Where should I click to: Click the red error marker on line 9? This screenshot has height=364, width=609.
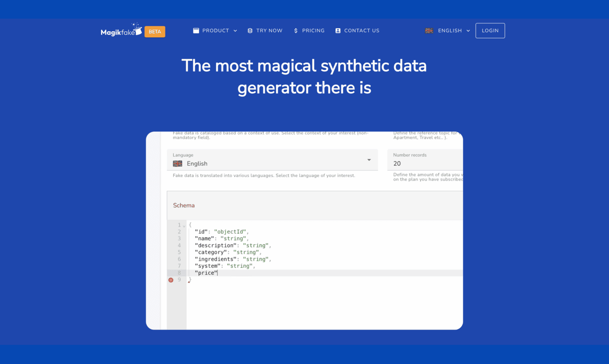point(171,280)
